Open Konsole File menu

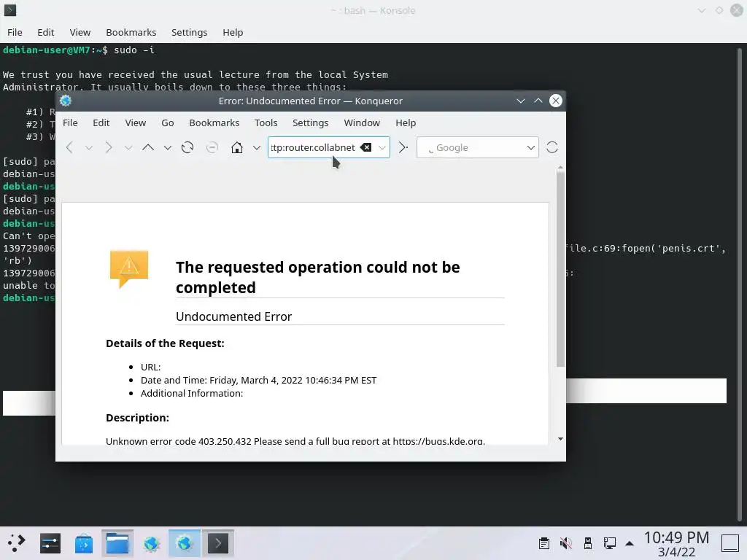click(15, 32)
